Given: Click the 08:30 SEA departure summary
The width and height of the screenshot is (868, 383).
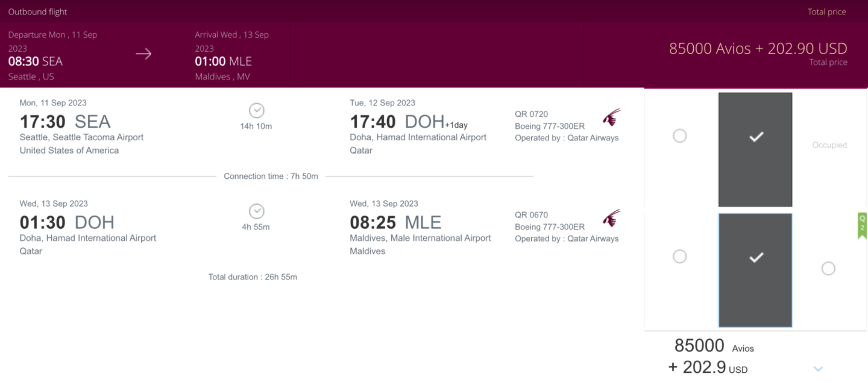Looking at the screenshot, I should 36,61.
